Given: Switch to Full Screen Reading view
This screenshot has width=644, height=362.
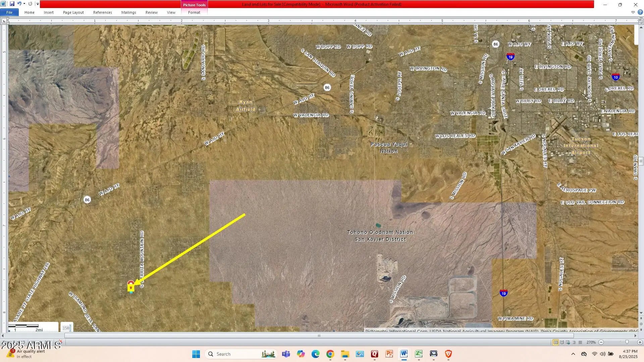Looking at the screenshot, I should pos(562,342).
